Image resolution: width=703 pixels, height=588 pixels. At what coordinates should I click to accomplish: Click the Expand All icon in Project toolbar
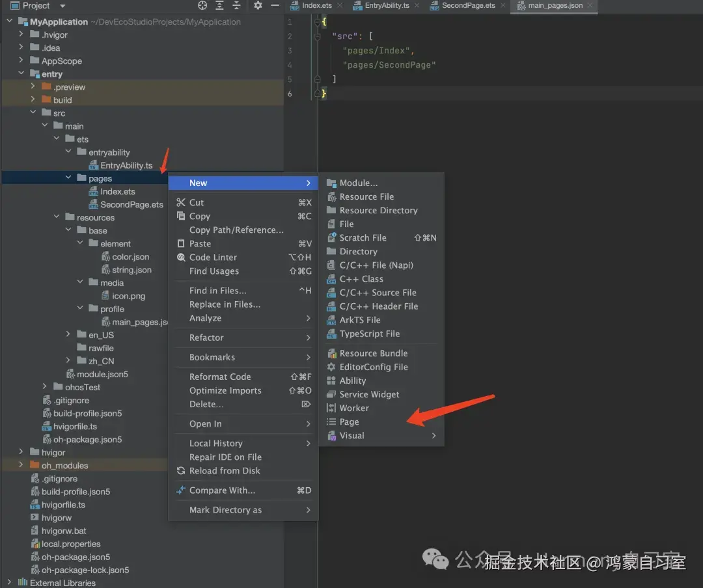(x=220, y=5)
